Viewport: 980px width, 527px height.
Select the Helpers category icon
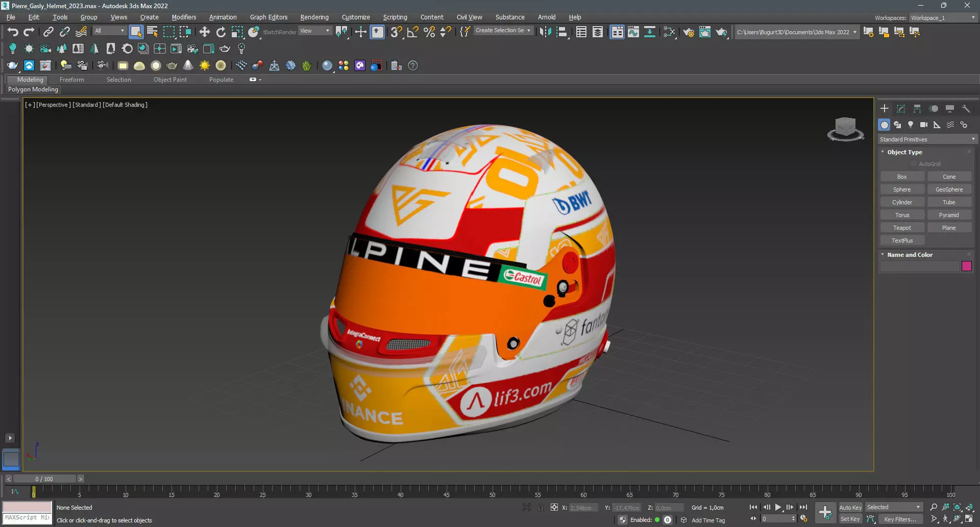(937, 125)
